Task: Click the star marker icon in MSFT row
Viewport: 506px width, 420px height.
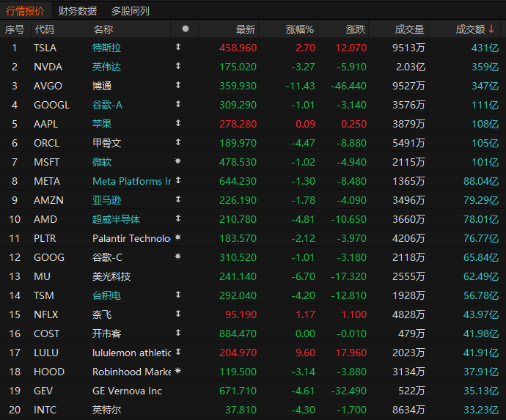Action: [x=177, y=161]
